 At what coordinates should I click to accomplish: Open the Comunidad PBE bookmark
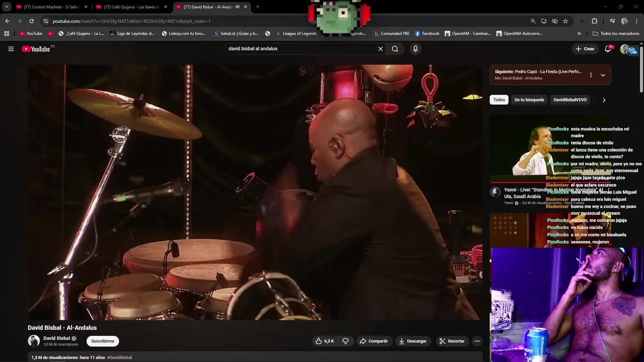coord(391,34)
